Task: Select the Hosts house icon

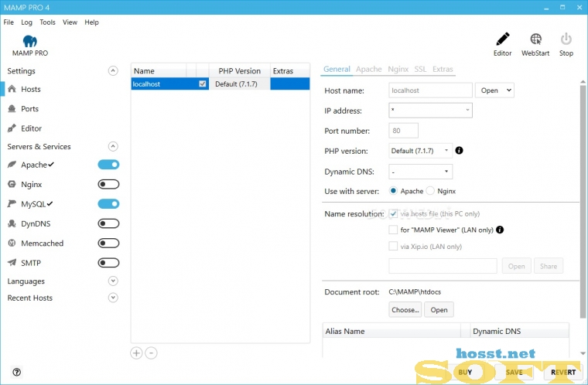Action: point(12,89)
